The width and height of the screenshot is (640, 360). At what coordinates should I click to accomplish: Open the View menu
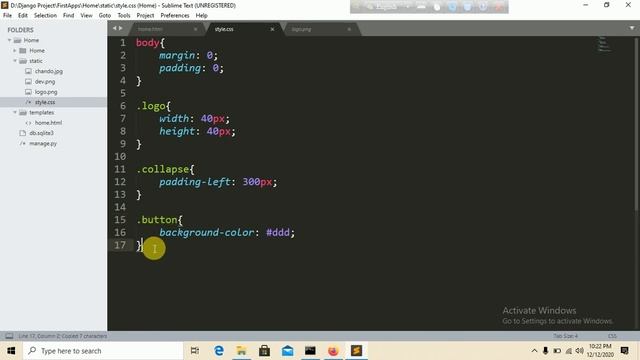point(87,16)
